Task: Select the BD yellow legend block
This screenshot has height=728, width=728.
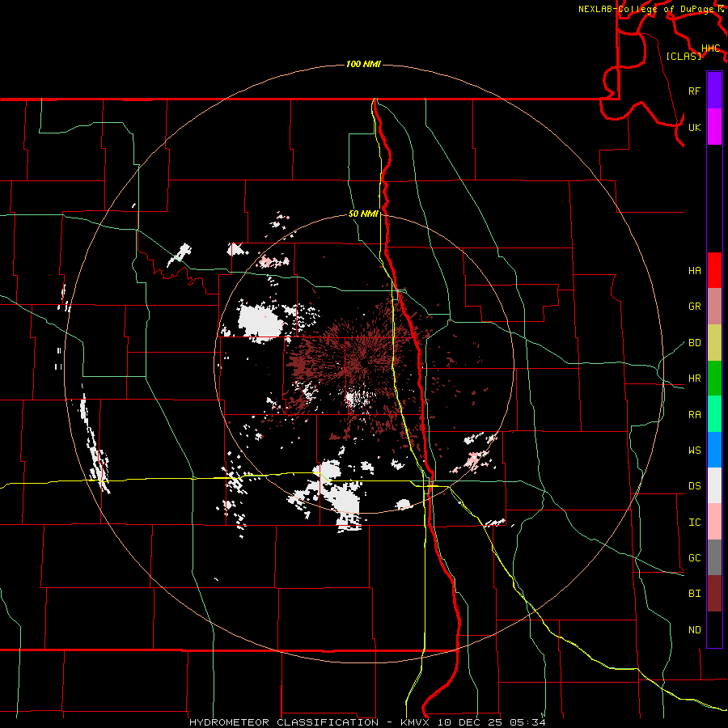Action: 714,343
